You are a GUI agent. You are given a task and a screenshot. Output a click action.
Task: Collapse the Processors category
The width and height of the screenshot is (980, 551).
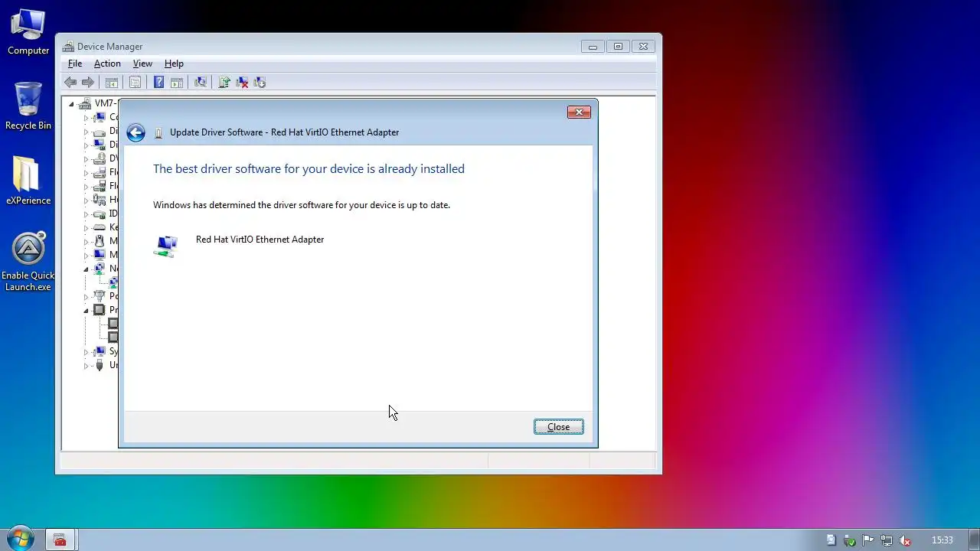coord(86,311)
